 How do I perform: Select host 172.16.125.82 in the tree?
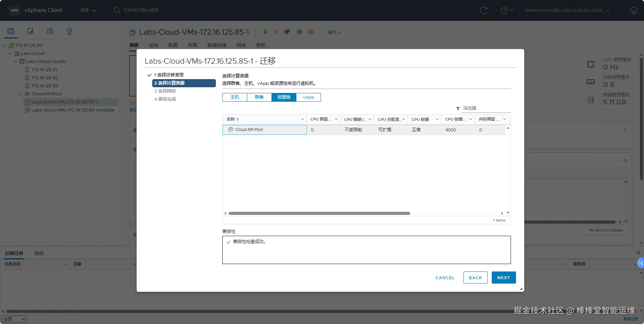coord(44,78)
